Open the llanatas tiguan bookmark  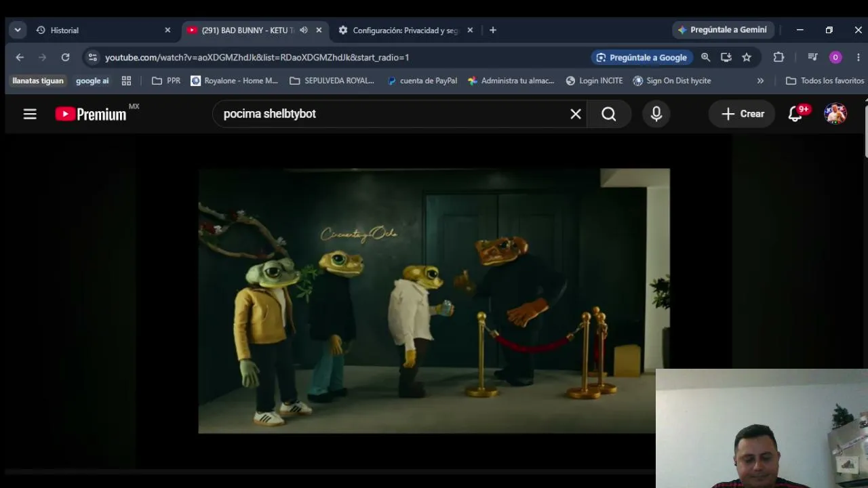(38, 81)
